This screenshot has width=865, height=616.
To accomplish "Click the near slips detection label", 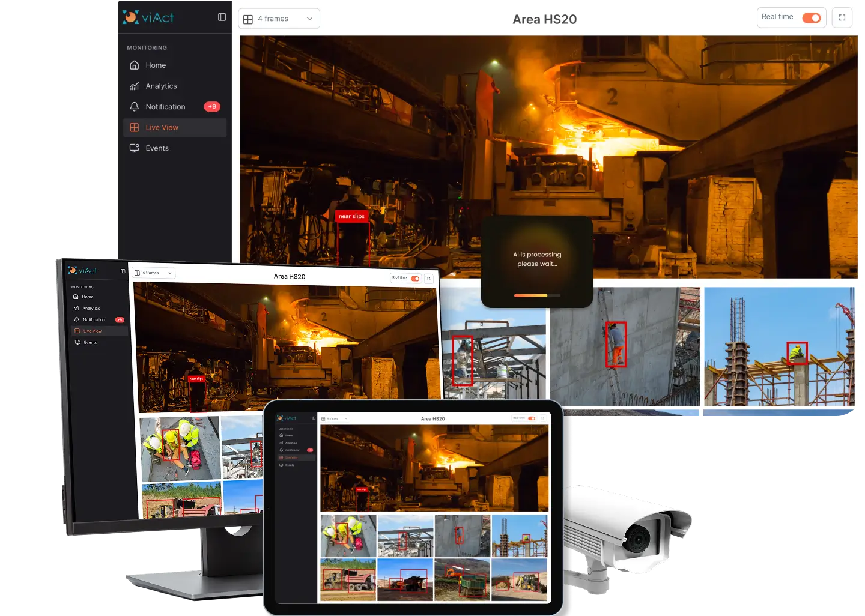I will (351, 216).
